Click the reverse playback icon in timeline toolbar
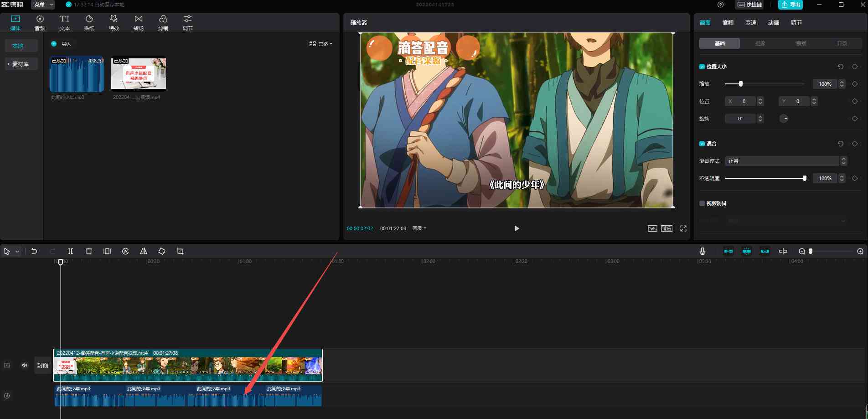868x419 pixels. (x=125, y=251)
